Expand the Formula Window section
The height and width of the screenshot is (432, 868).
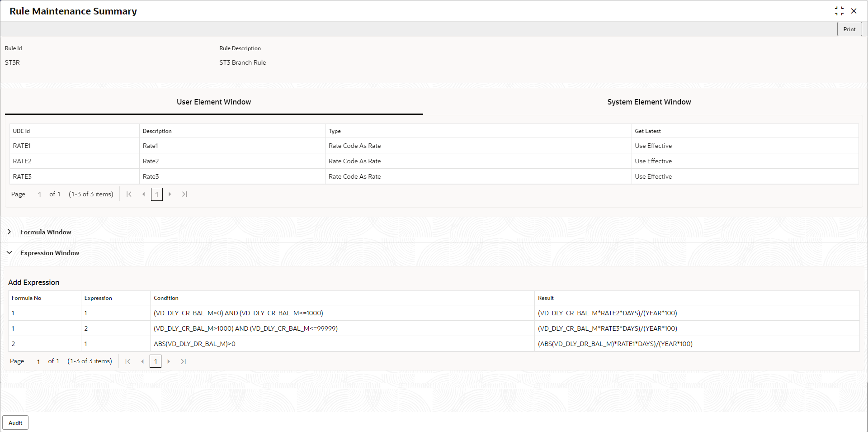[9, 232]
